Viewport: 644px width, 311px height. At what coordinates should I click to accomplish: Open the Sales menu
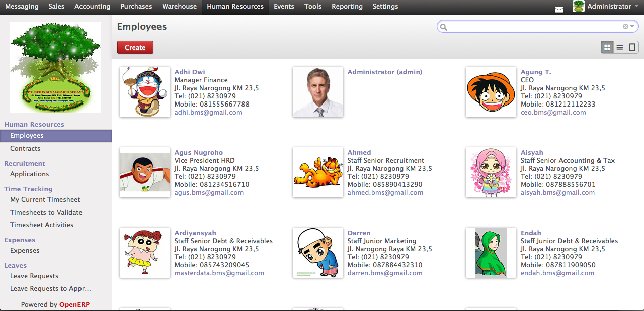56,7
